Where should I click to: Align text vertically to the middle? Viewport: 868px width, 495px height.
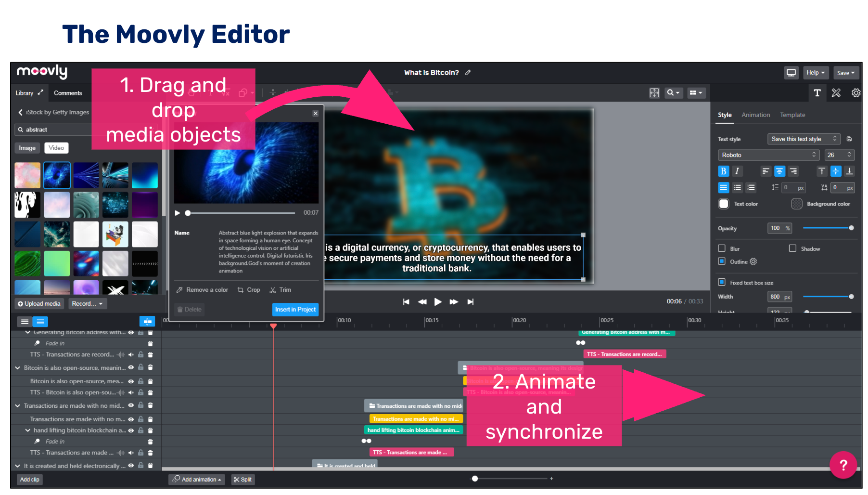tap(836, 171)
